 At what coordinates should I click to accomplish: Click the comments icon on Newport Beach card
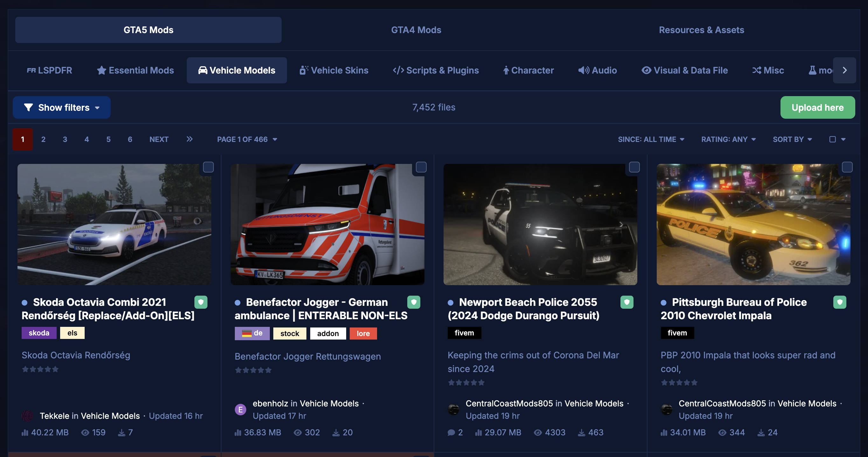click(451, 432)
